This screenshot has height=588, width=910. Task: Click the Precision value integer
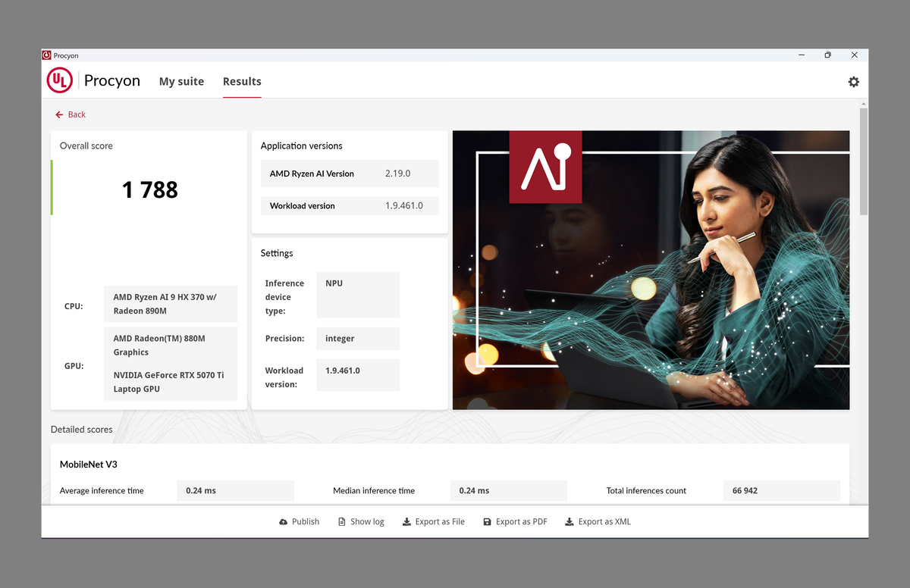[357, 339]
